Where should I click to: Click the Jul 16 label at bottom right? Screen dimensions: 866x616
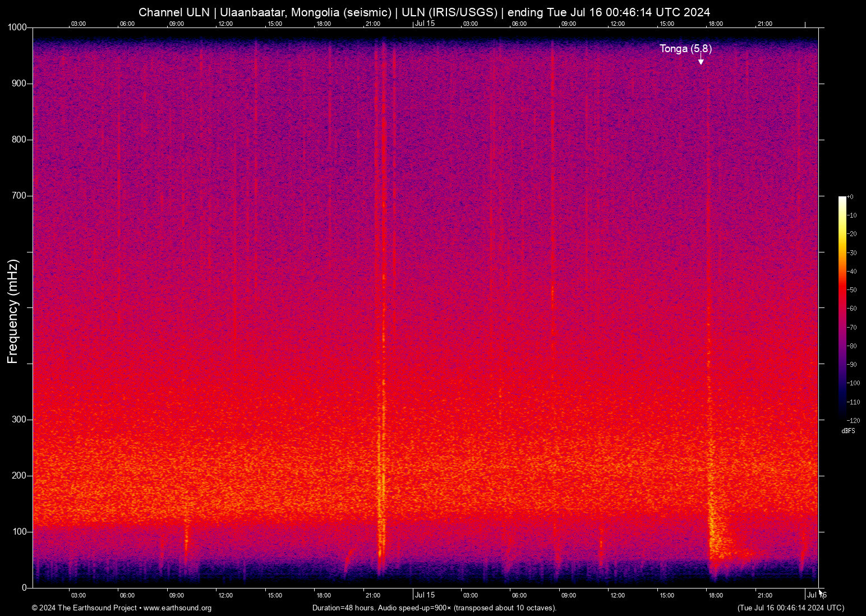pyautogui.click(x=817, y=595)
